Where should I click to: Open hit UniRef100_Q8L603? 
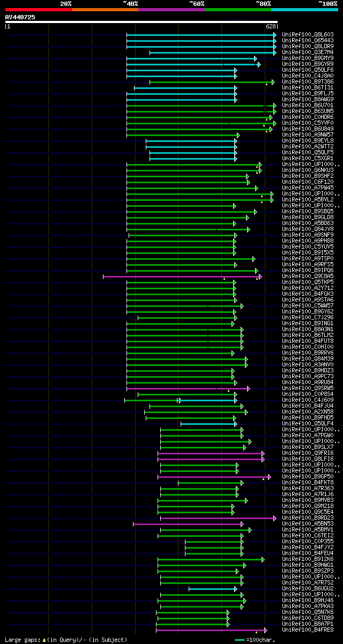307,34
